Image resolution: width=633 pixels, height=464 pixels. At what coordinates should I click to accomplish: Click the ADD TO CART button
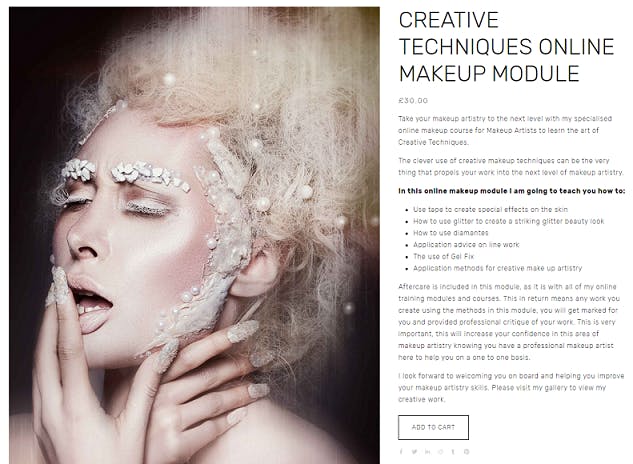point(433,427)
